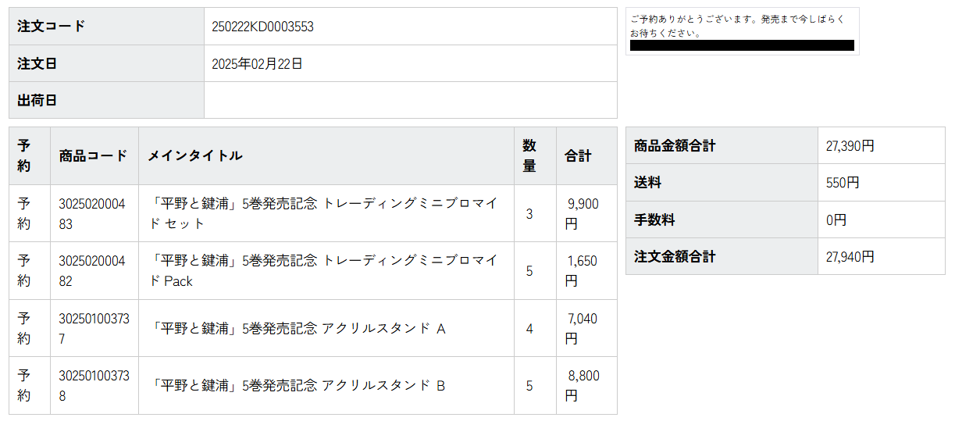Click product code 302502000482

(x=92, y=271)
